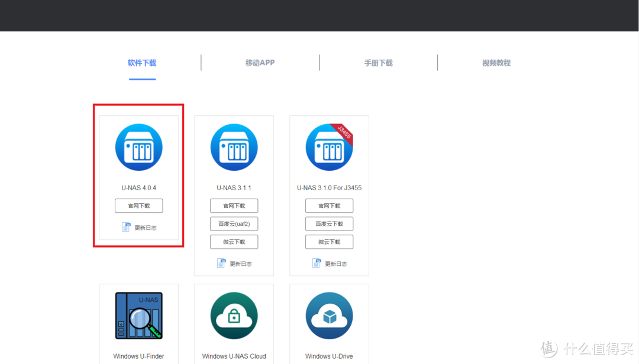Click 官网下载 for U-NAS 4.0.4
This screenshot has width=639, height=364.
tap(138, 206)
